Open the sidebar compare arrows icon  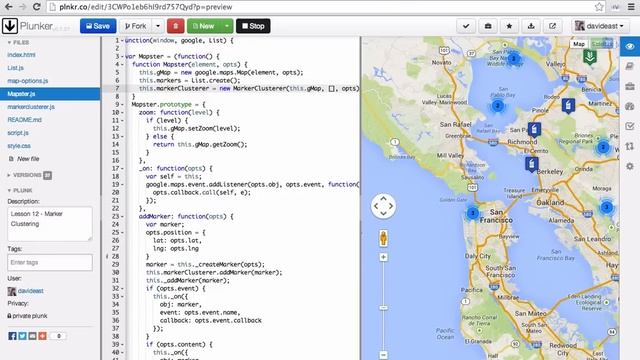pos(630,146)
